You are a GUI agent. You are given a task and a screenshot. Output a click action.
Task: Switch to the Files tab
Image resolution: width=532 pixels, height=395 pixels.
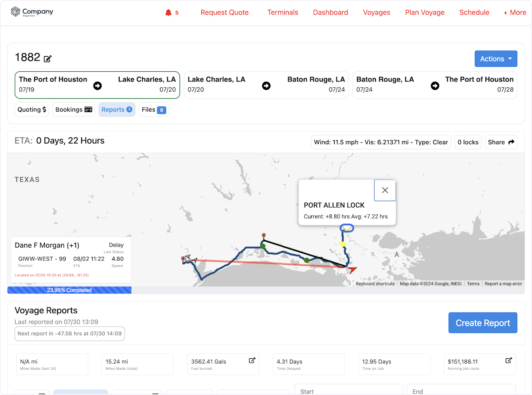(x=154, y=109)
